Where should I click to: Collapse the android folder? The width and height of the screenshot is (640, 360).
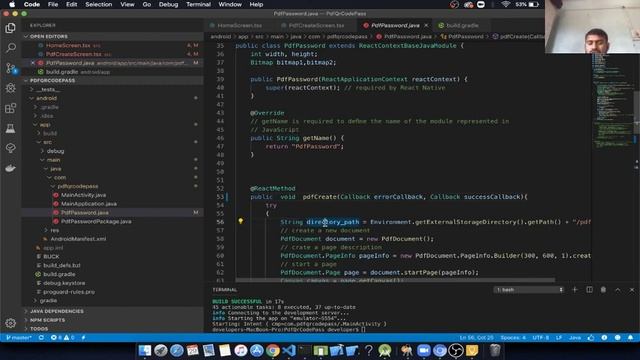click(x=46, y=98)
